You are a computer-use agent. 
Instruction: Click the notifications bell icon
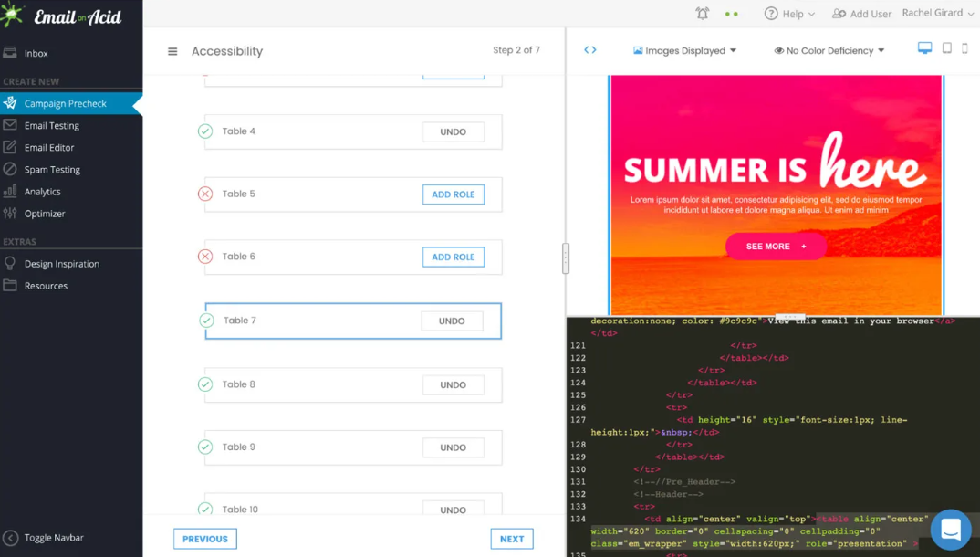[x=703, y=13]
